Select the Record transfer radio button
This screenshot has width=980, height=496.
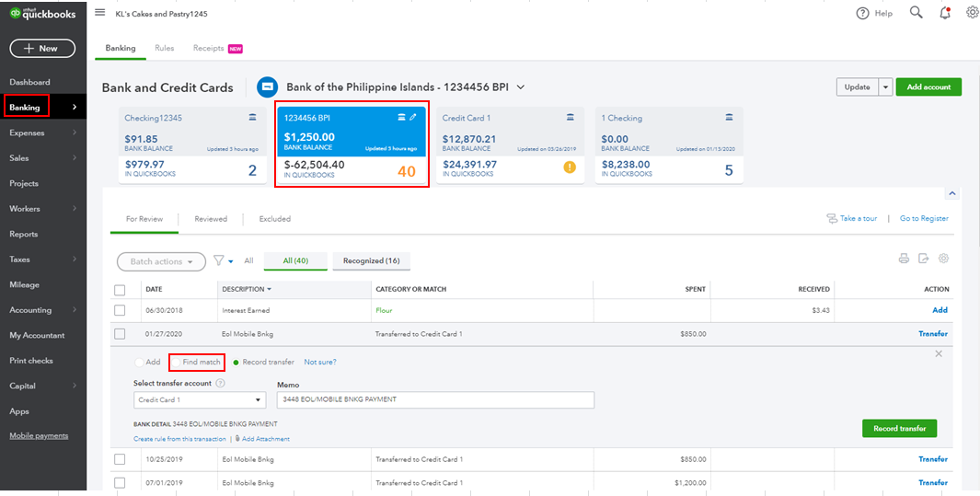coord(236,363)
